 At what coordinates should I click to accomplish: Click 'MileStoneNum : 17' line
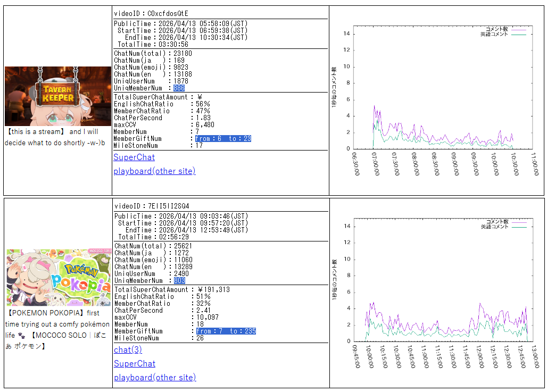[x=158, y=145]
